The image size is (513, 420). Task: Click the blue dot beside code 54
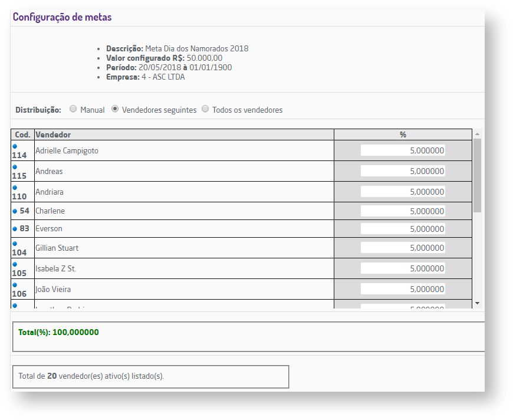(15, 211)
